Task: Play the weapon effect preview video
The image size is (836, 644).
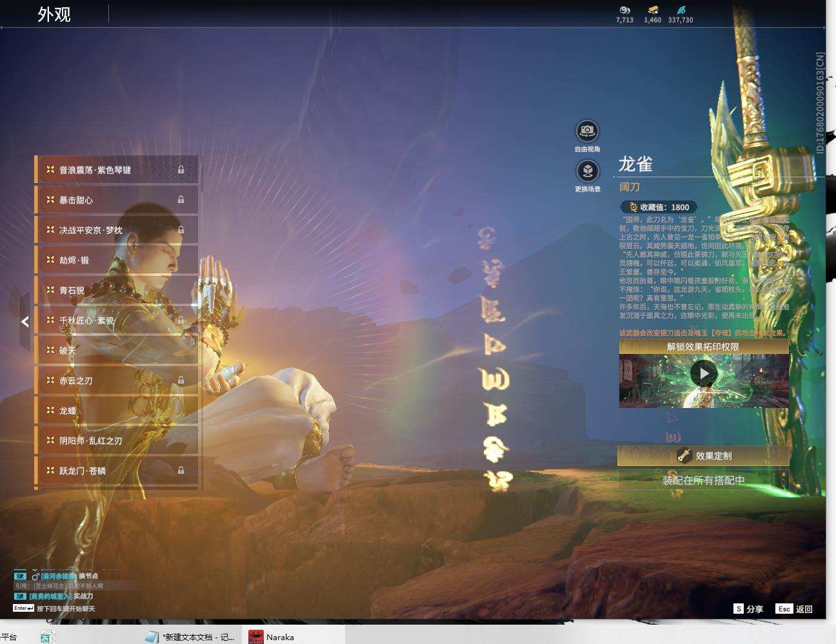Action: [703, 373]
